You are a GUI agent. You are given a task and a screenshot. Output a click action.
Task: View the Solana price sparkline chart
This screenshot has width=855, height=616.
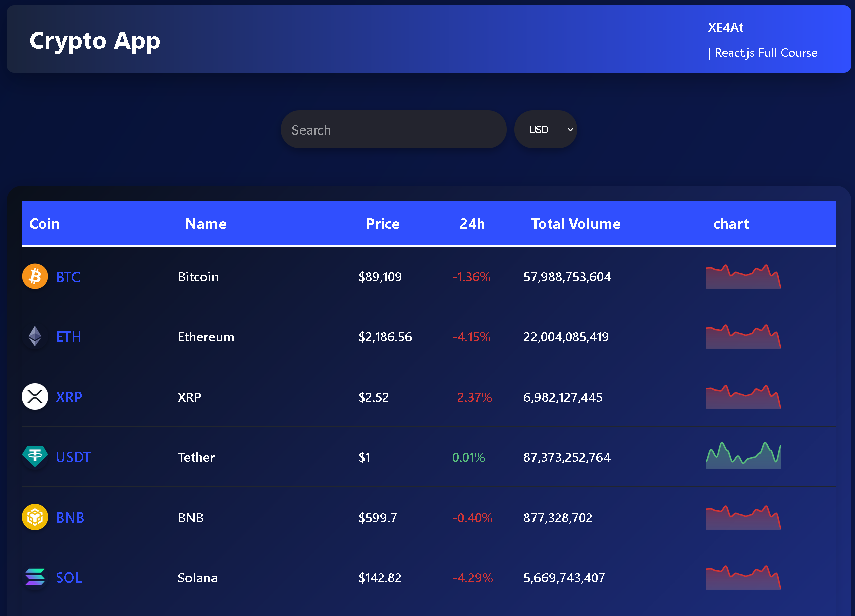pos(743,577)
